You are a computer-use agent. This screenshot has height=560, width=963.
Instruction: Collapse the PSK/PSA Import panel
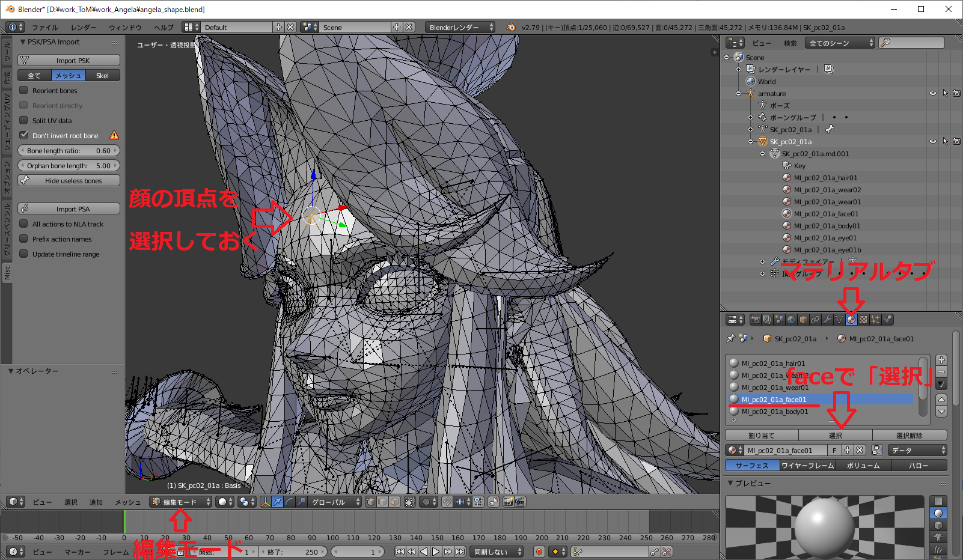click(x=23, y=42)
